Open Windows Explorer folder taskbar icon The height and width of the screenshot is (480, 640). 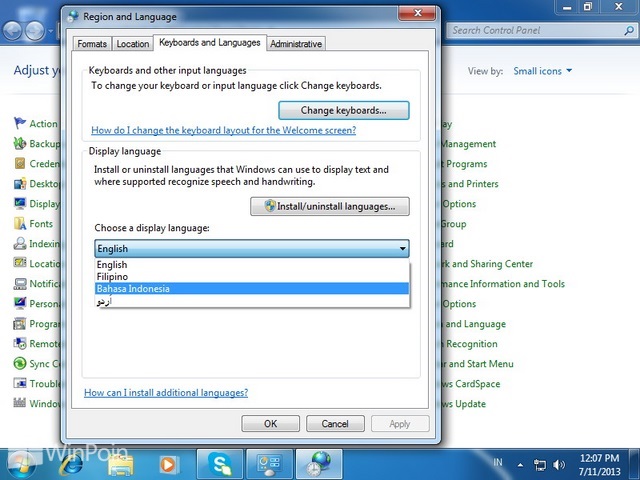(x=121, y=464)
